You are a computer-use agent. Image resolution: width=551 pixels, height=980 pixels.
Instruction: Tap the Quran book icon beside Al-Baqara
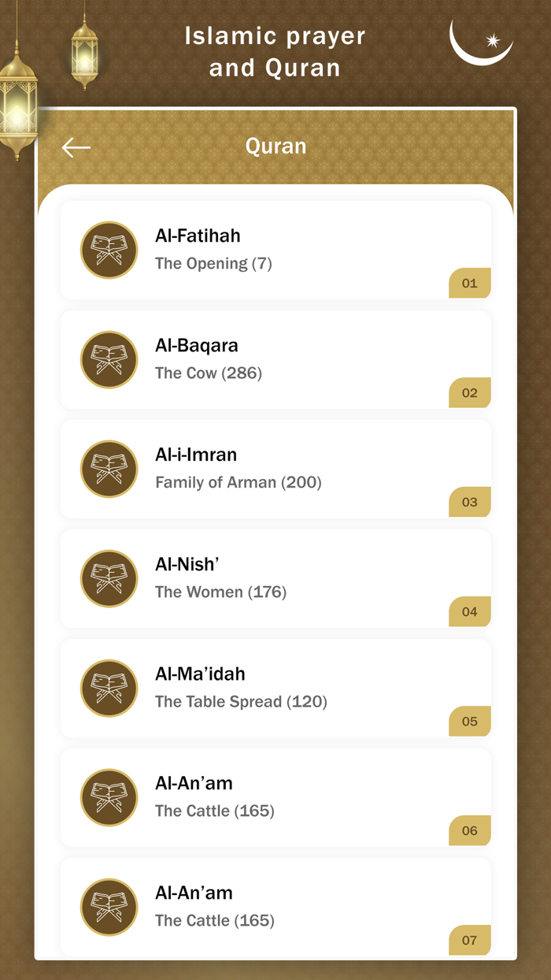click(x=109, y=359)
